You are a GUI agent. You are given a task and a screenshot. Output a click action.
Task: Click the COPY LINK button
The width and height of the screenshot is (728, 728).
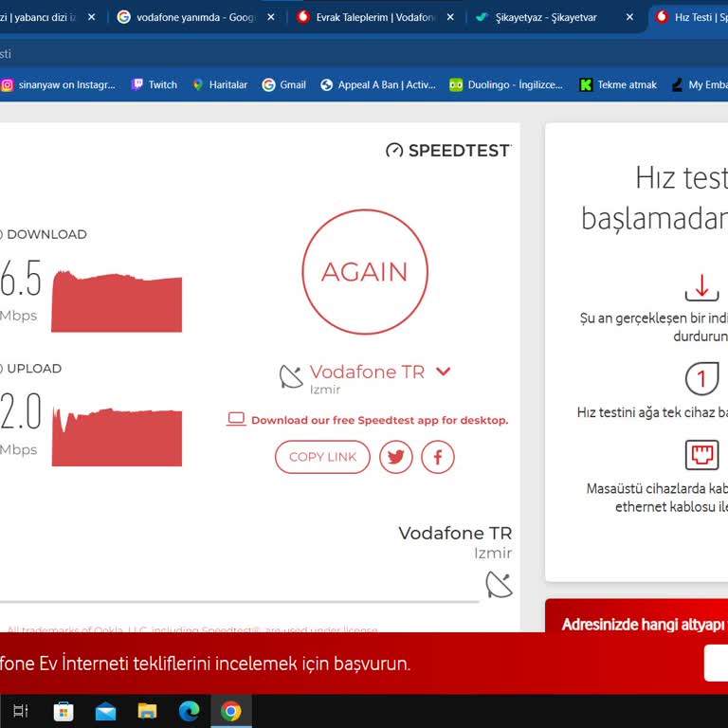point(322,457)
